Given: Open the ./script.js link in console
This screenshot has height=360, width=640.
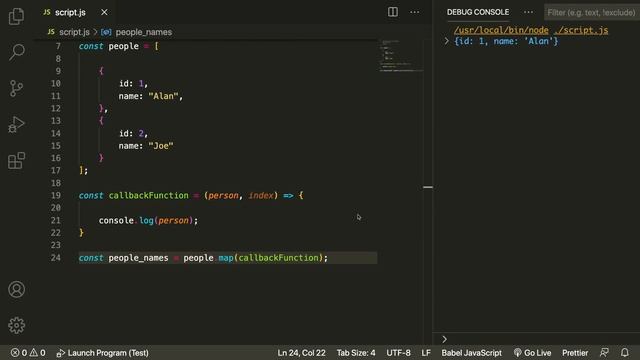Looking at the screenshot, I should pyautogui.click(x=581, y=30).
